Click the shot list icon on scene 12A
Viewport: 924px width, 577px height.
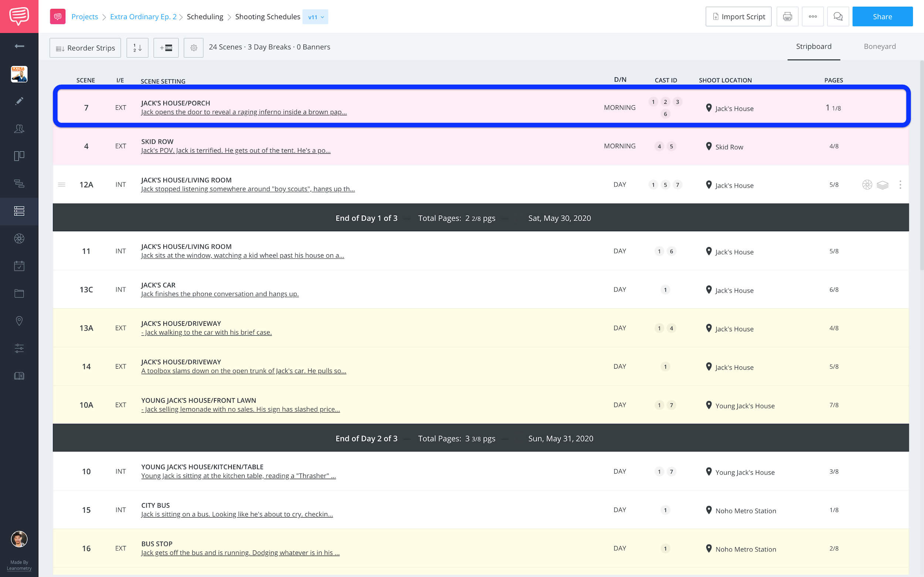point(867,185)
